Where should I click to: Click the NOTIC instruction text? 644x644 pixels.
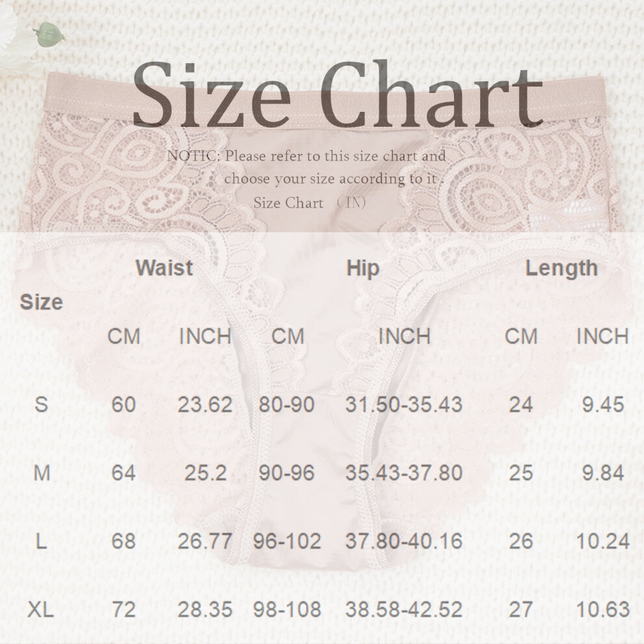[x=306, y=167]
